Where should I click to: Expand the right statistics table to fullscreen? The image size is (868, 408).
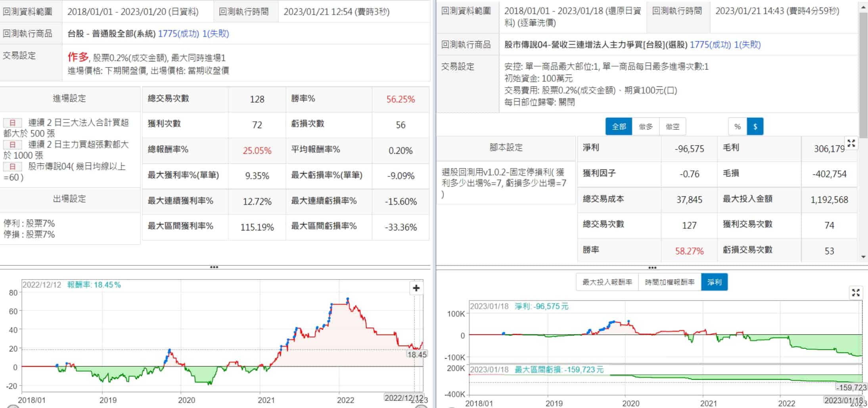coord(851,144)
